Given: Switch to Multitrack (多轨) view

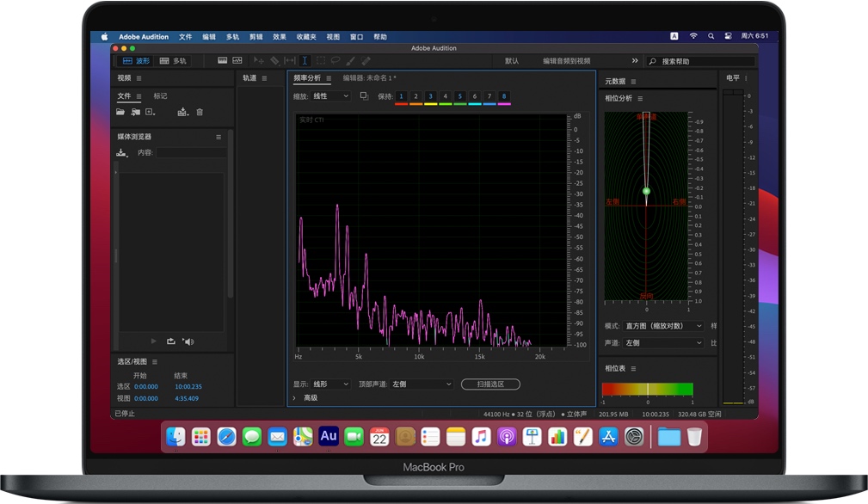Looking at the screenshot, I should coord(173,61).
